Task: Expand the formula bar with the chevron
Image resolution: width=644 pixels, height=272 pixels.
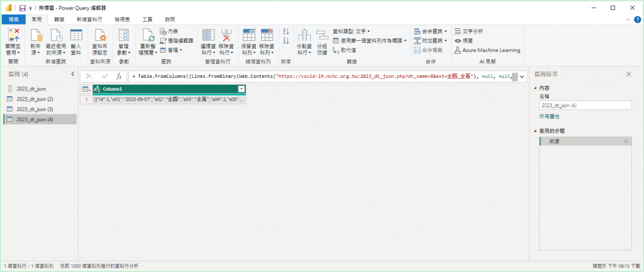Action: click(522, 76)
